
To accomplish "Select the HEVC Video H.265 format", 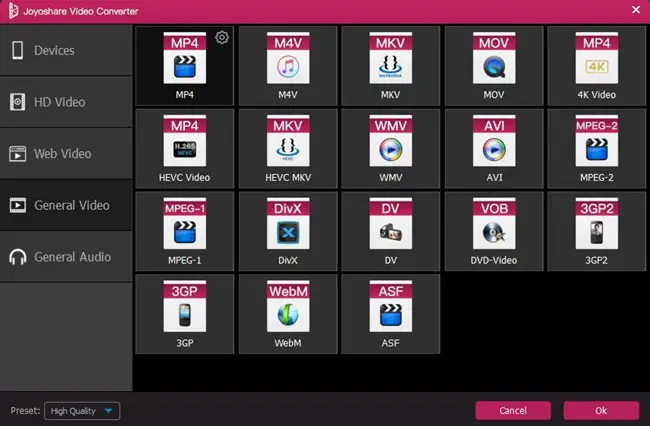I will pos(184,149).
